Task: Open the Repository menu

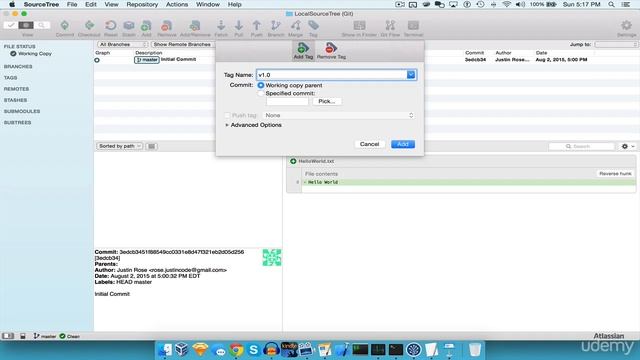Action: click(x=142, y=4)
